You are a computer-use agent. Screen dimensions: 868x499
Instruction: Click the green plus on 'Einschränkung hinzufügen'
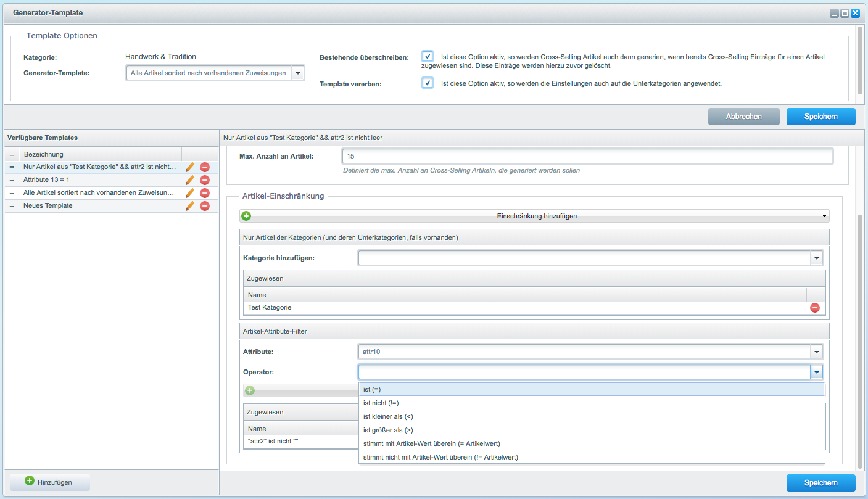click(x=246, y=216)
